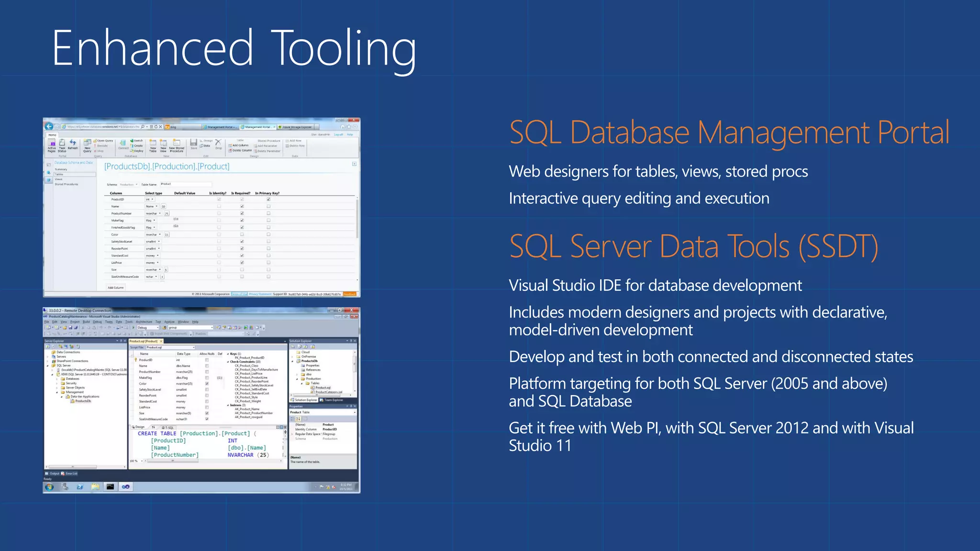This screenshot has height=551, width=980.
Task: Click the Error List tab at bottom
Action: pyautogui.click(x=69, y=474)
